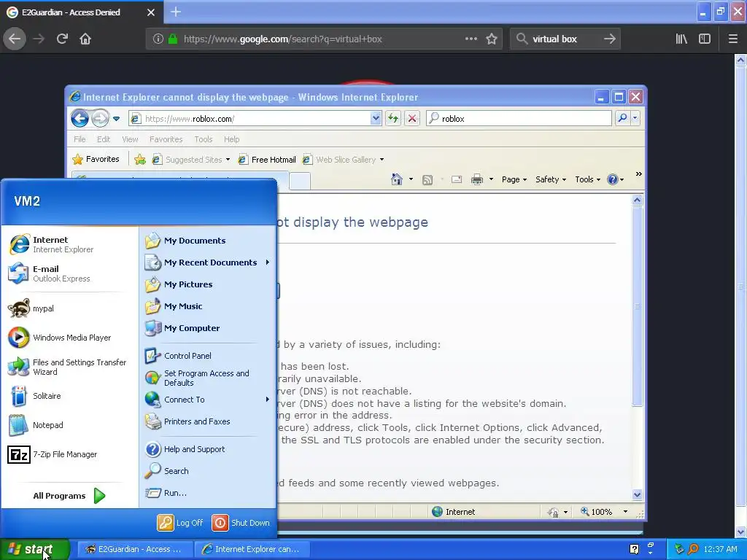Click the Favorites button in IE
The width and height of the screenshot is (747, 560).
[96, 159]
